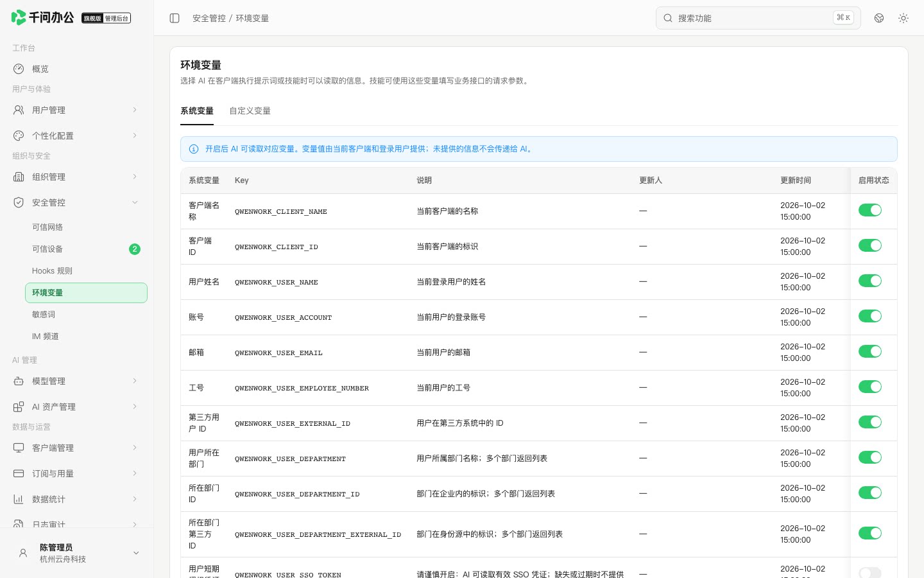Click the 模型管理 robot icon

(x=19, y=381)
